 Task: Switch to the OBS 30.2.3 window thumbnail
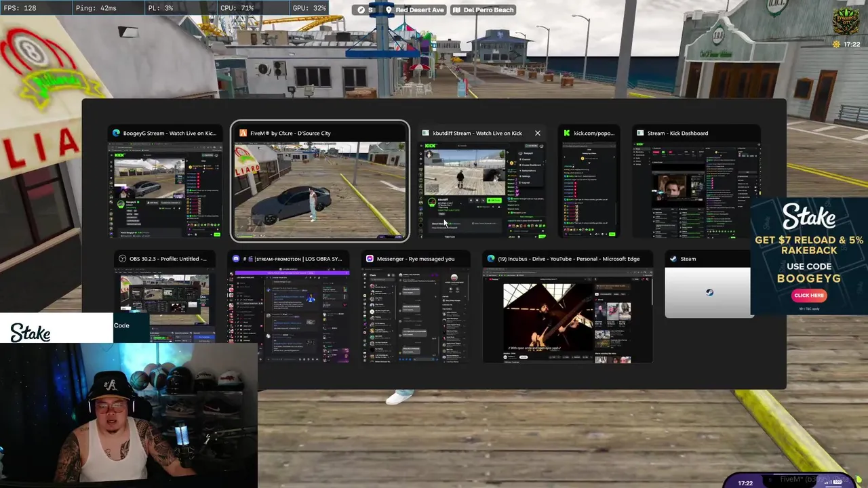click(x=165, y=304)
